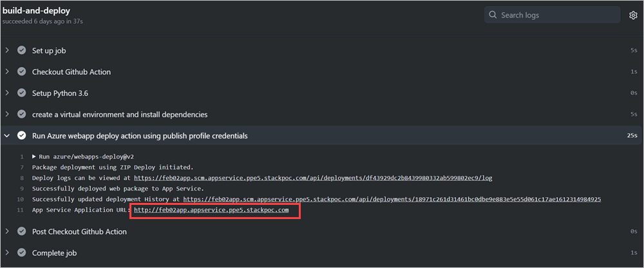Focus the Search logs input field
Image resolution: width=644 pixels, height=268 pixels.
553,15
